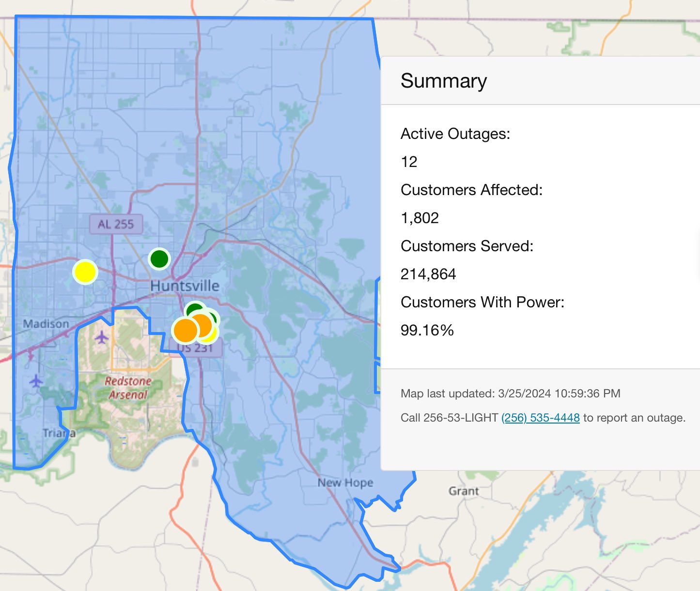Click the Madison city label on map
The height and width of the screenshot is (591, 700).
tap(46, 324)
